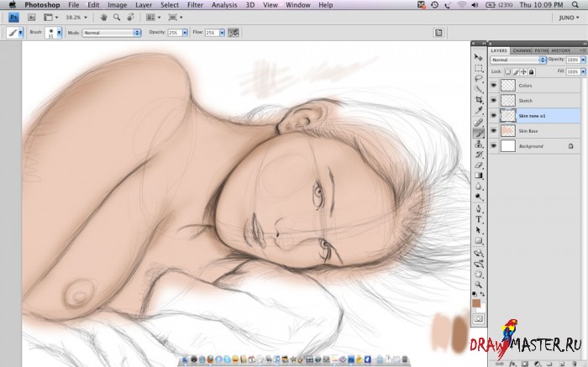The height and width of the screenshot is (367, 588).
Task: Switch to the Channels tab
Action: pos(522,50)
